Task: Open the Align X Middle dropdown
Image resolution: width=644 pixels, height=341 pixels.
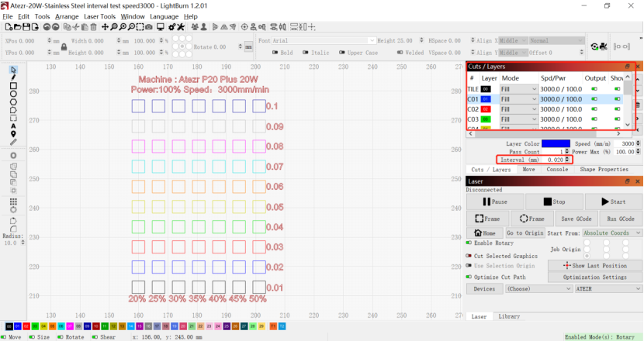Action: click(513, 40)
